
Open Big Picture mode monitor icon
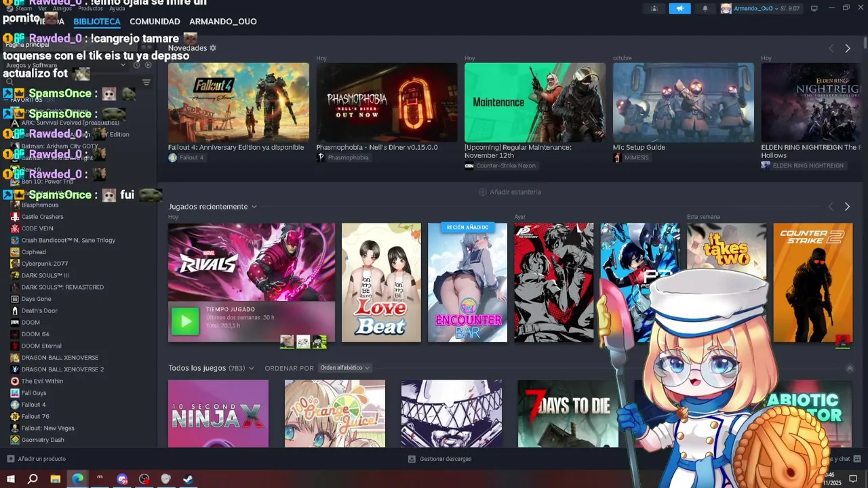pos(814,9)
